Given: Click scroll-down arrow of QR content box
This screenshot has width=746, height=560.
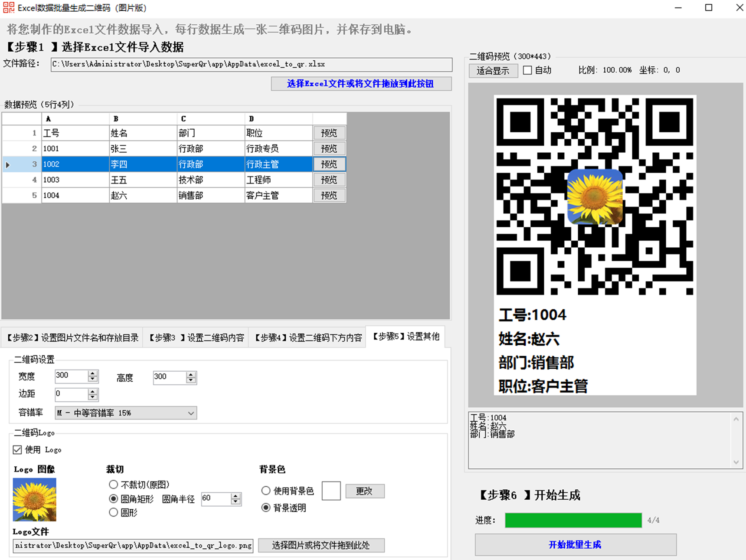Looking at the screenshot, I should coord(736,462).
